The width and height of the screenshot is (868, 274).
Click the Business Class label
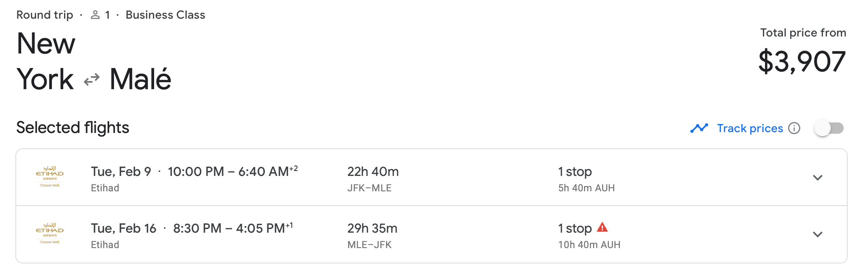(x=165, y=15)
